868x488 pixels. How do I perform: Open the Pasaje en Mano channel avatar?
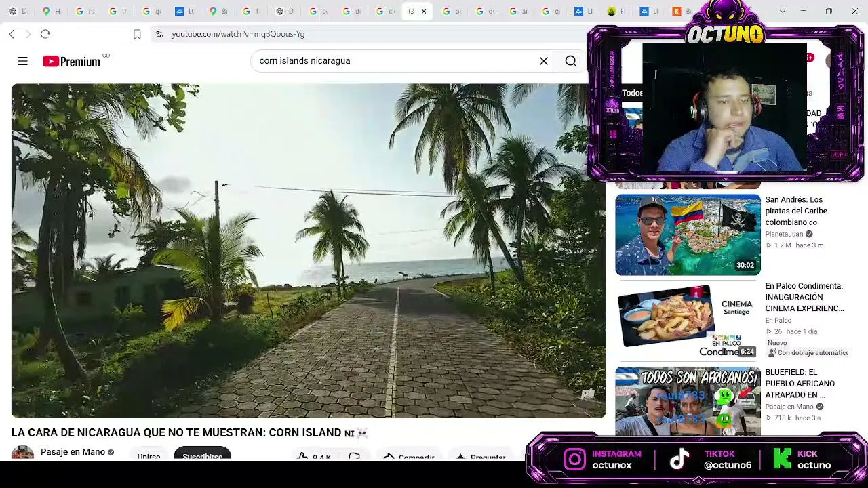coord(22,453)
